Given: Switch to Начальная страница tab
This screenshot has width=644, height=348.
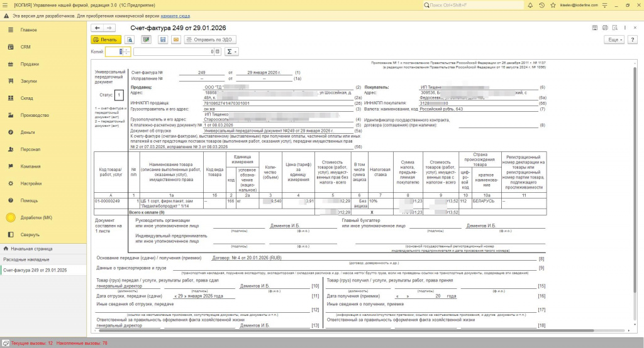Looking at the screenshot, I should click(43, 249).
